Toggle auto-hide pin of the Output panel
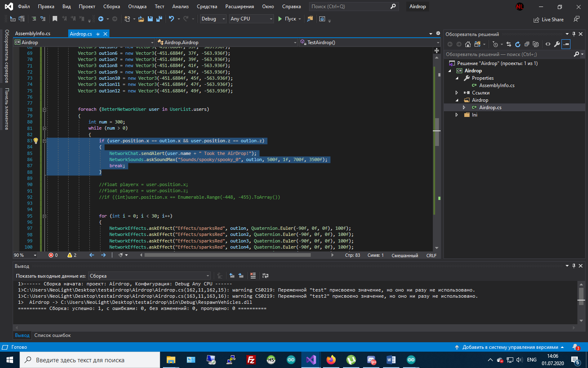588x368 pixels. (x=574, y=266)
